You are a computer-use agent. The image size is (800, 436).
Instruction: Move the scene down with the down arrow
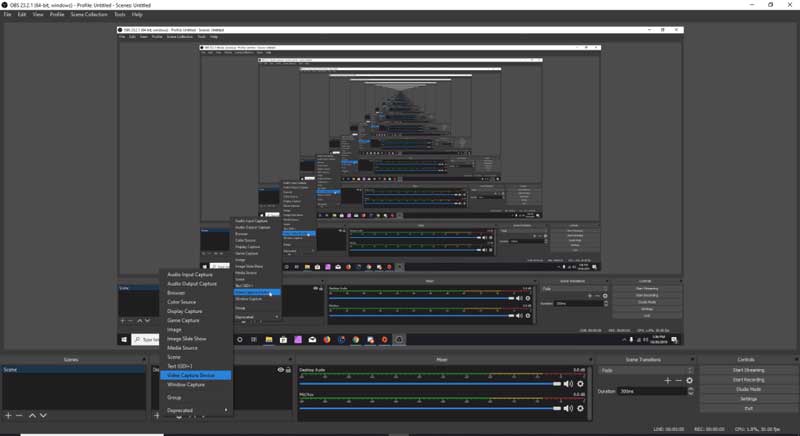click(43, 416)
